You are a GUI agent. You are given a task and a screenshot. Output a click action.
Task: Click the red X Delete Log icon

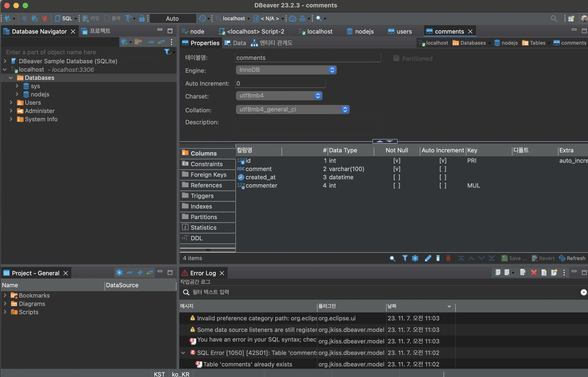tap(534, 273)
